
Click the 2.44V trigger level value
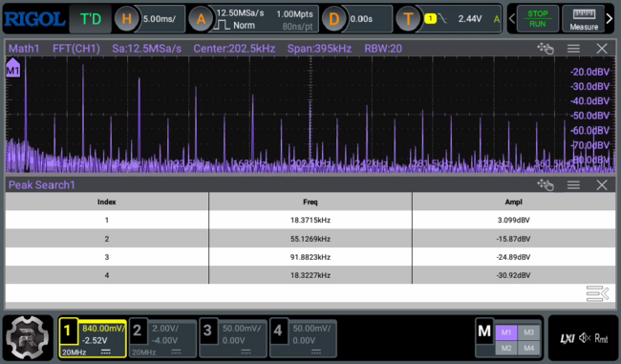point(470,18)
